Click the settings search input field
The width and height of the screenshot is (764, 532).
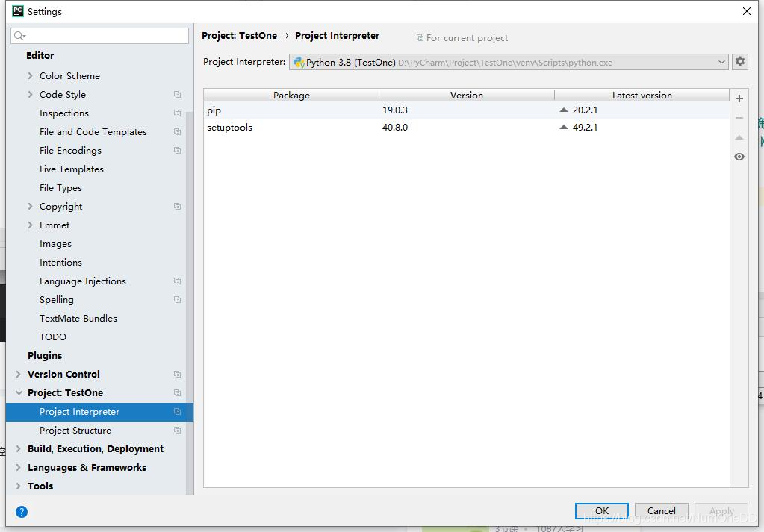pos(100,36)
